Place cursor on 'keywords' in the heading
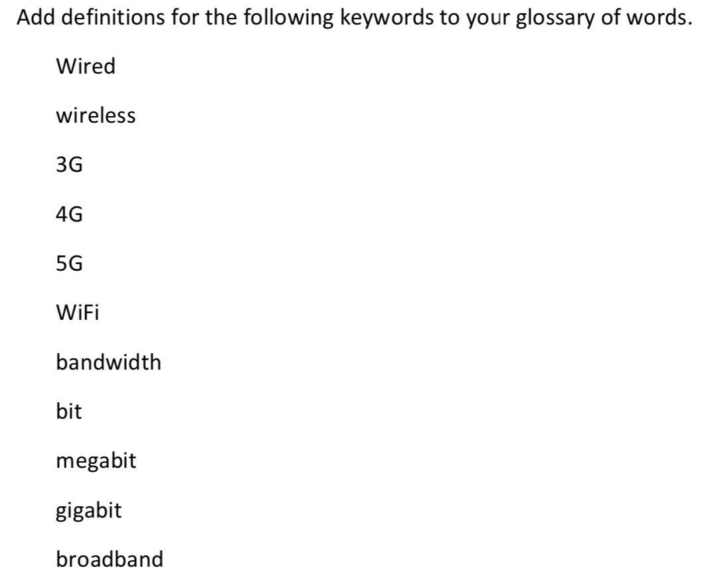Screen dimensions: 710x588 (387, 19)
